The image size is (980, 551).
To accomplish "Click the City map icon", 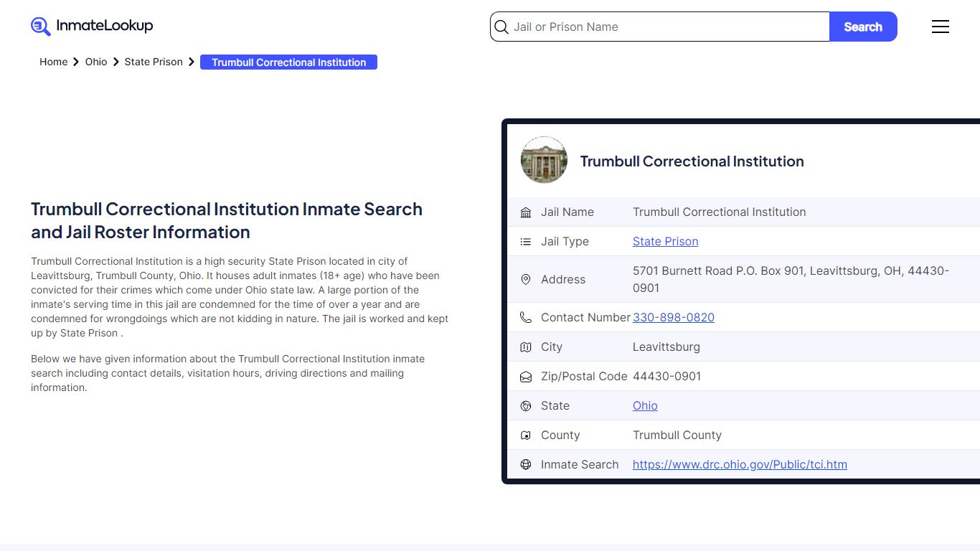I will (526, 347).
